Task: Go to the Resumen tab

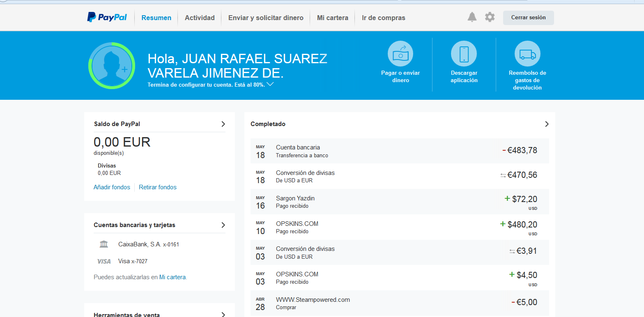Action: pos(156,18)
